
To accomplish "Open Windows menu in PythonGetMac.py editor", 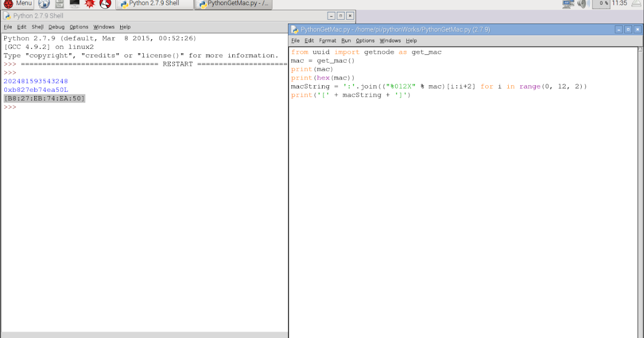I will pyautogui.click(x=390, y=41).
